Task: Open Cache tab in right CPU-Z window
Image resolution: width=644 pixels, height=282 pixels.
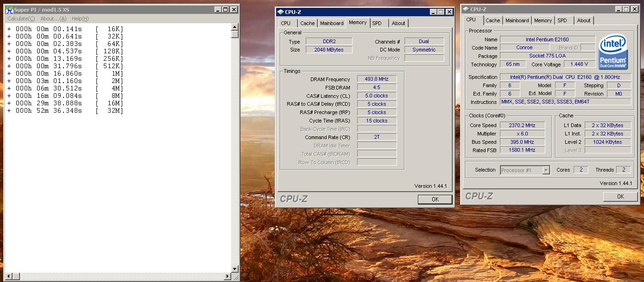Action: tap(493, 20)
